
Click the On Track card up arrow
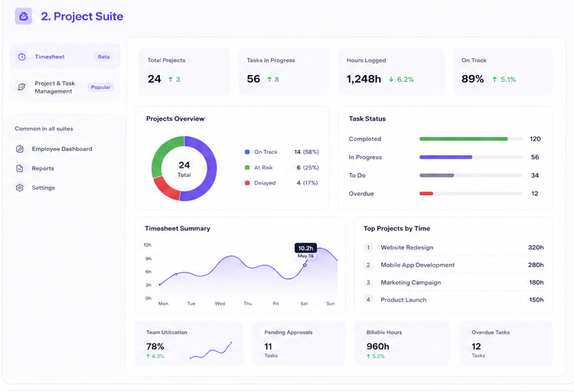(x=494, y=79)
